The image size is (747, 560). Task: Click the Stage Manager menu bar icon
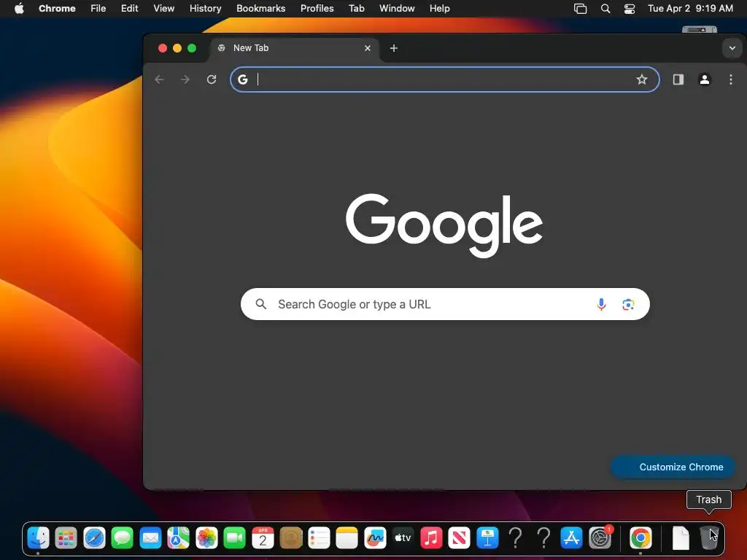pyautogui.click(x=580, y=9)
